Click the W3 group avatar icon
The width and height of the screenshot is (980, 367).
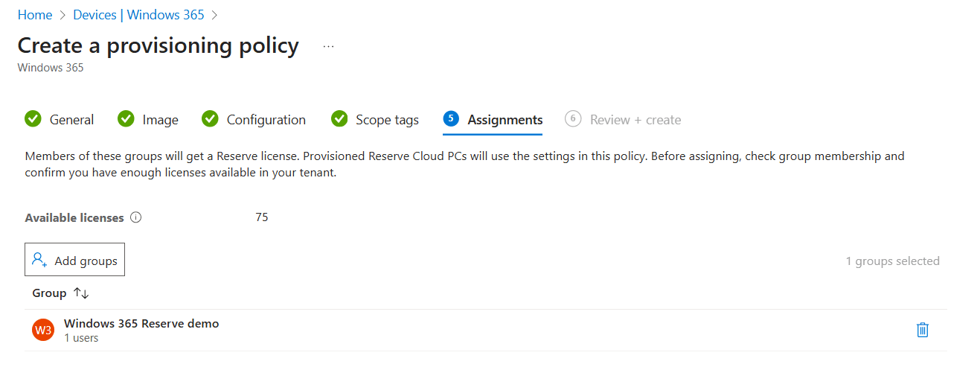[x=43, y=331]
